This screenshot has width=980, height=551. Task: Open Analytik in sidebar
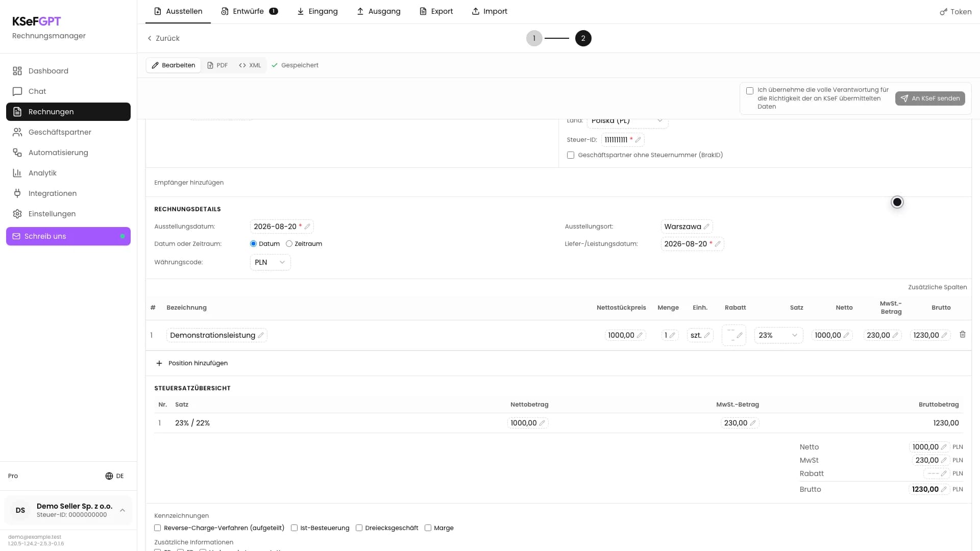[x=68, y=173]
